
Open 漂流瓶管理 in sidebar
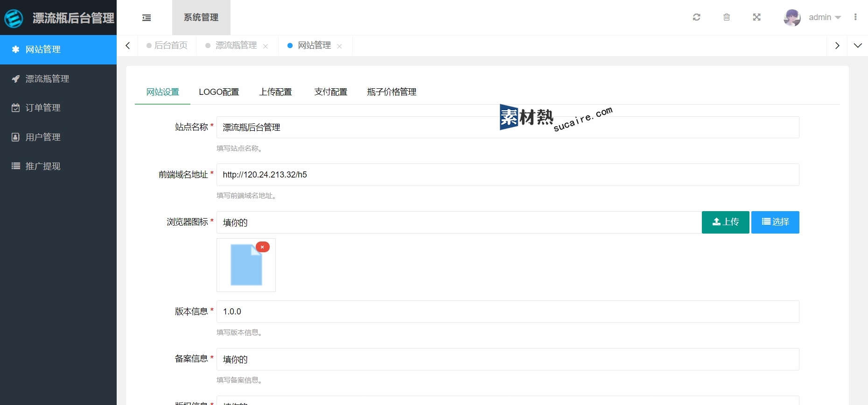(x=58, y=79)
